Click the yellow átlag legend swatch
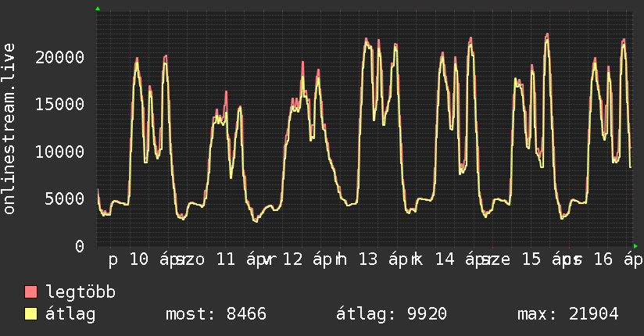 point(30,313)
